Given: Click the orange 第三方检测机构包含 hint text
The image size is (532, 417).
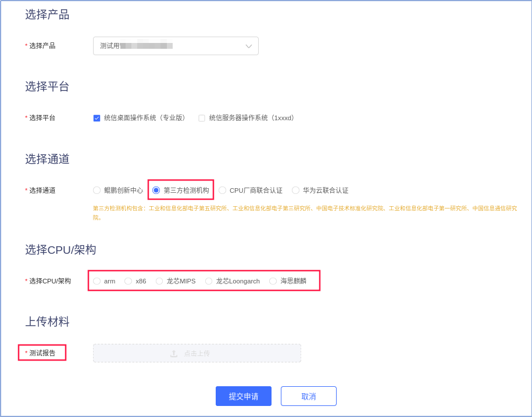Looking at the screenshot, I should 305,213.
